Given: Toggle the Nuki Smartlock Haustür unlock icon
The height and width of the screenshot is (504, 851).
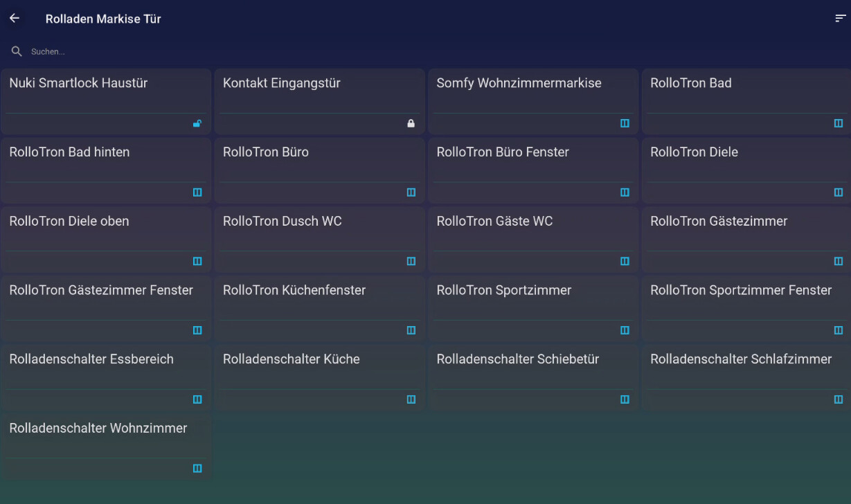Looking at the screenshot, I should (197, 124).
